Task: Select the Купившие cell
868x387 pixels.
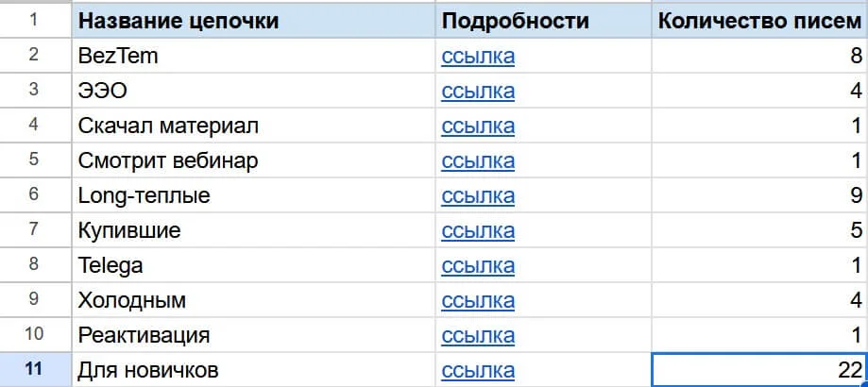Action: [x=253, y=230]
